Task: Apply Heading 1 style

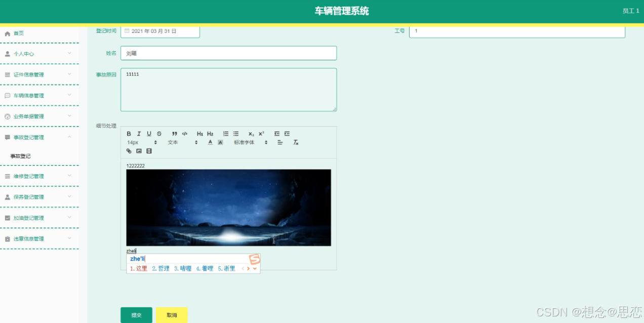Action: [x=200, y=134]
